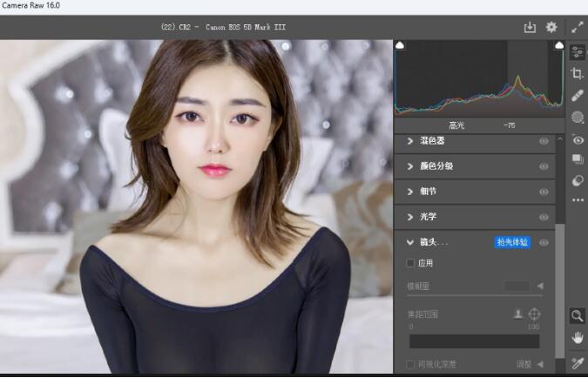Click the portrait photo preview

click(x=196, y=206)
